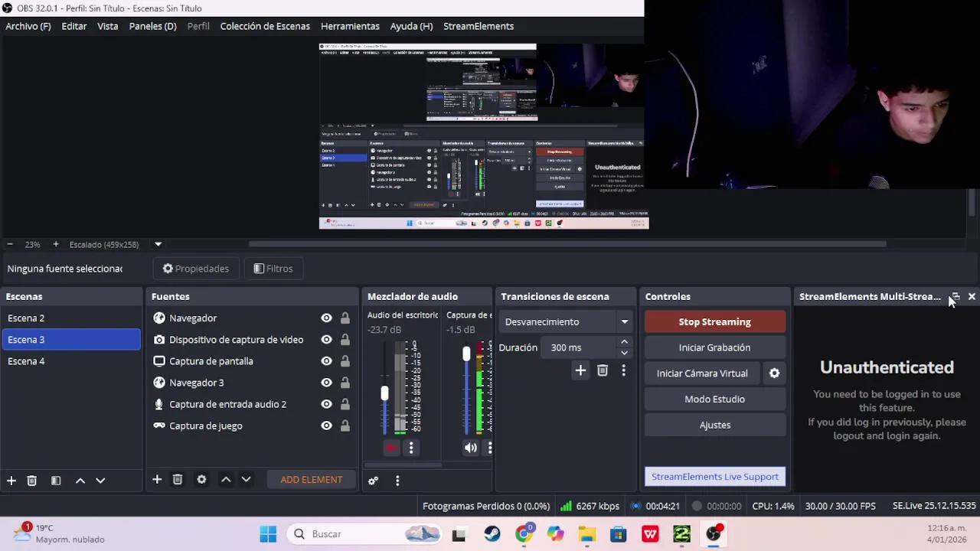Increase transition duration with up arrow
This screenshot has width=980, height=551.
624,342
